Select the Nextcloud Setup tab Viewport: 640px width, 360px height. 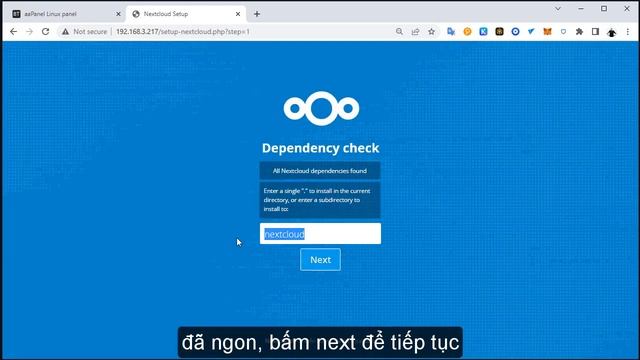pyautogui.click(x=186, y=14)
